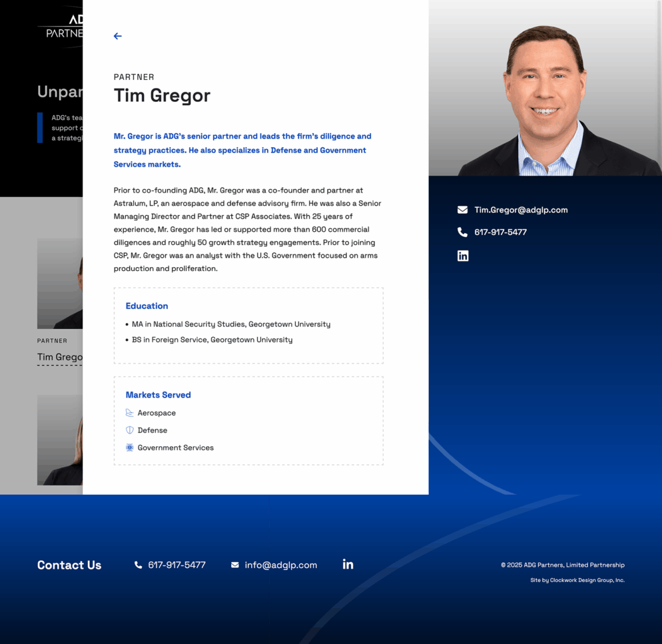Screen dimensions: 662x644
Task: Click the background Tim Gregor team thumbnail
Action: tap(60, 284)
